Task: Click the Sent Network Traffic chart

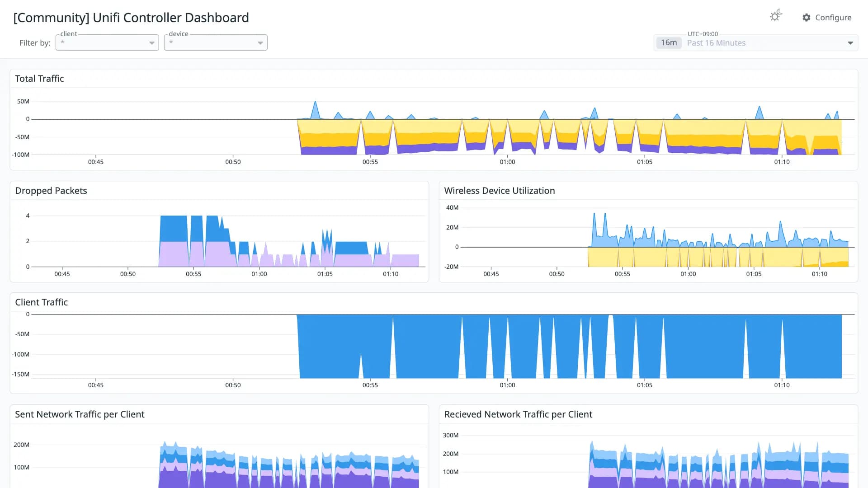Action: coord(228,459)
